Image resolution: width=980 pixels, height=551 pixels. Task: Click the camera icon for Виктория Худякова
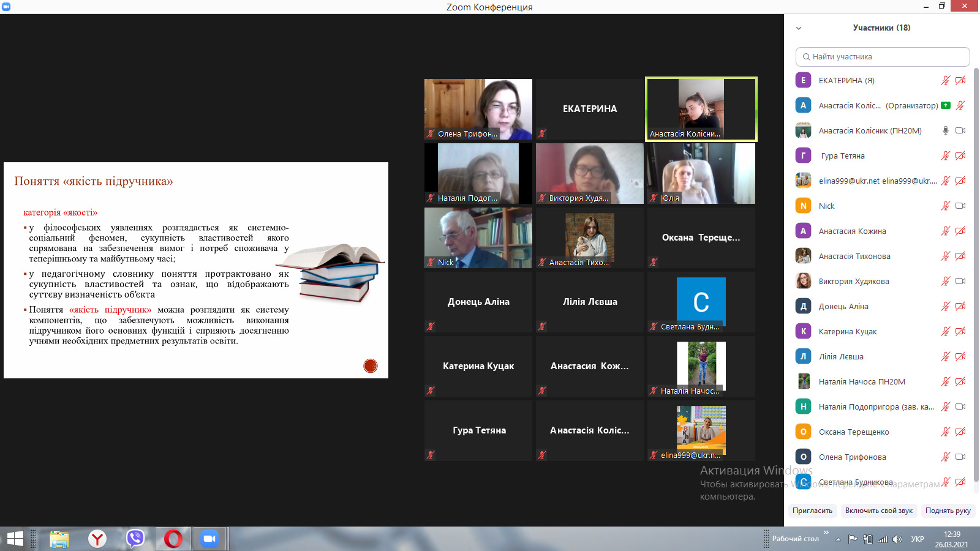(x=960, y=281)
